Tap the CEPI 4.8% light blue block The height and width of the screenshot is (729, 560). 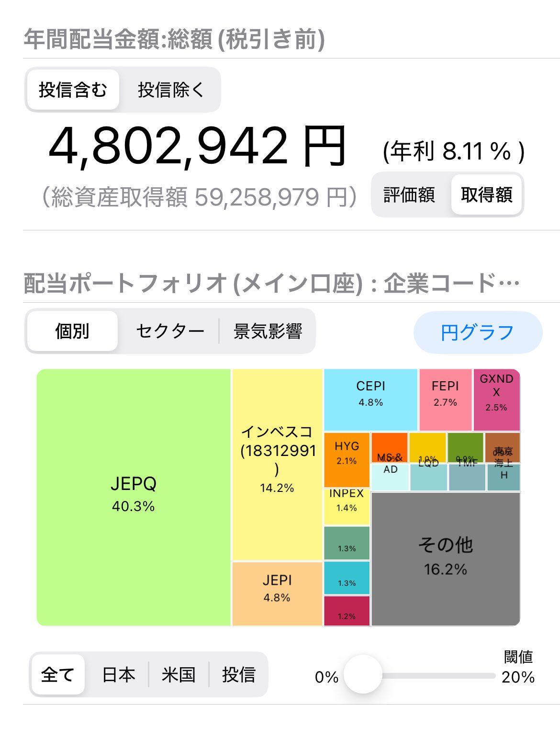[371, 400]
